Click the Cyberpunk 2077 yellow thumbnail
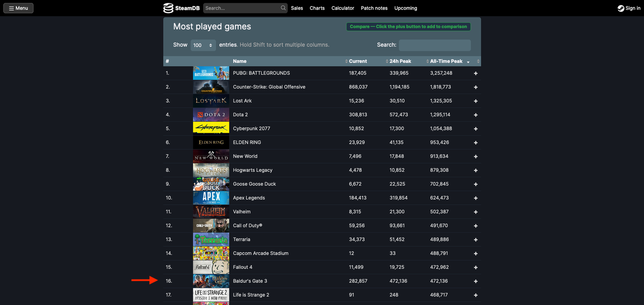 [x=211, y=129]
